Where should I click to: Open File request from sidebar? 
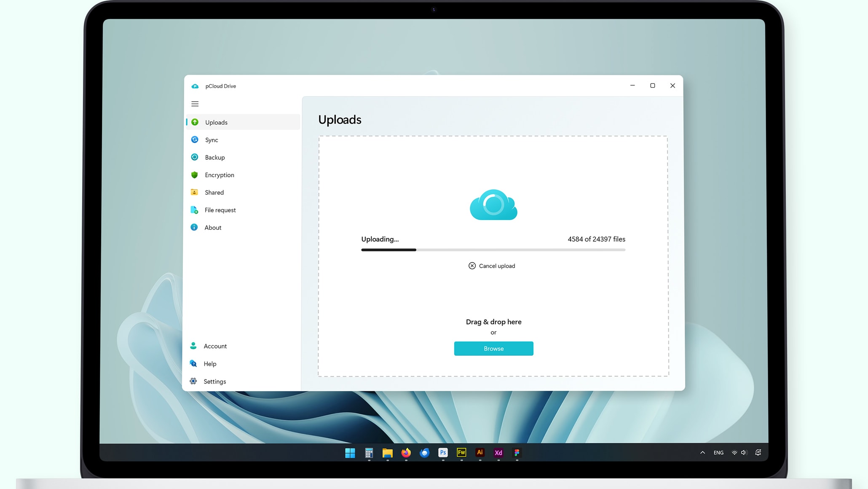[x=220, y=210]
